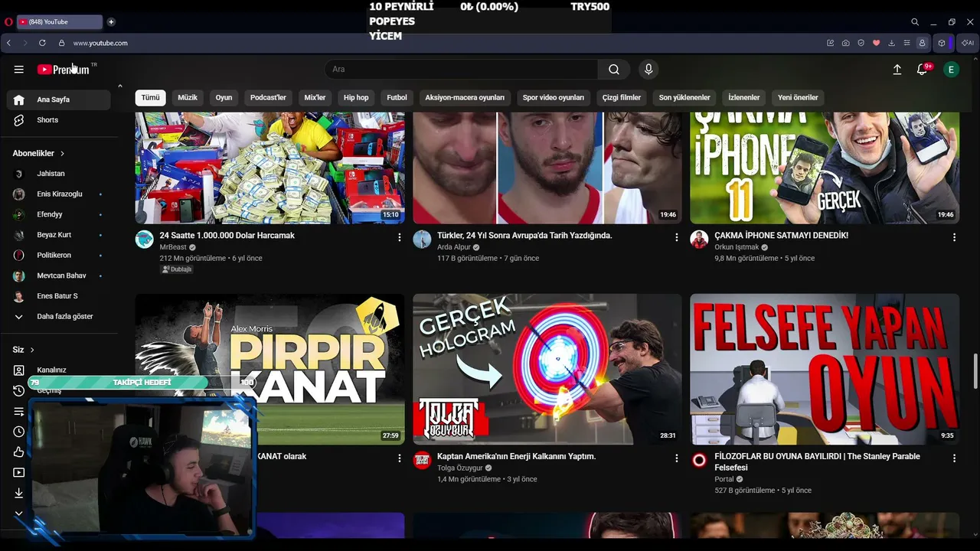Open the shield privacy icon in address bar
The height and width of the screenshot is (551, 980).
coord(861,43)
